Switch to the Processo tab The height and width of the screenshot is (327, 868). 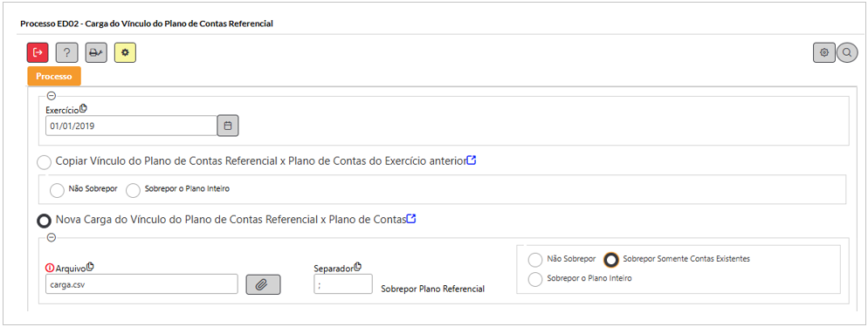tap(54, 76)
